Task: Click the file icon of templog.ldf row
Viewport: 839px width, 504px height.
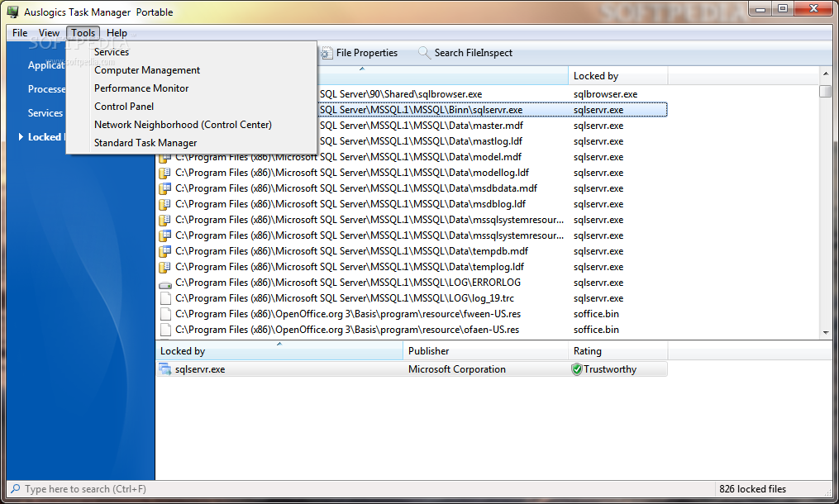Action: (165, 267)
